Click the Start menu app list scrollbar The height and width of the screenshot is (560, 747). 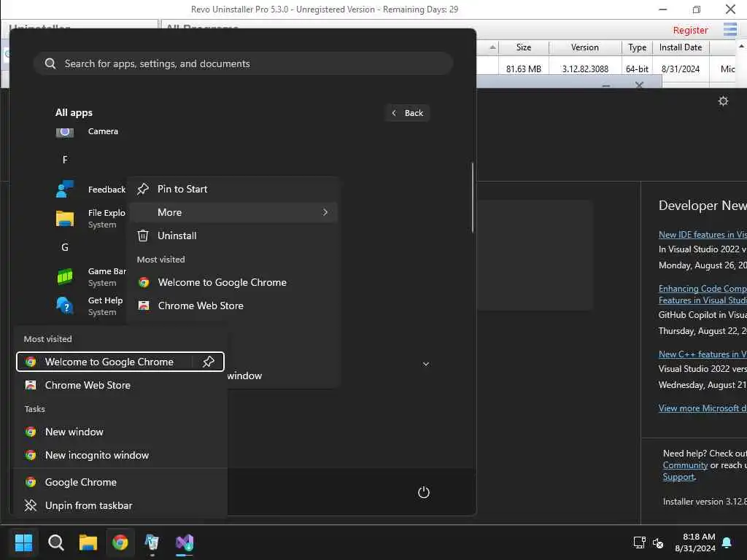tap(473, 198)
